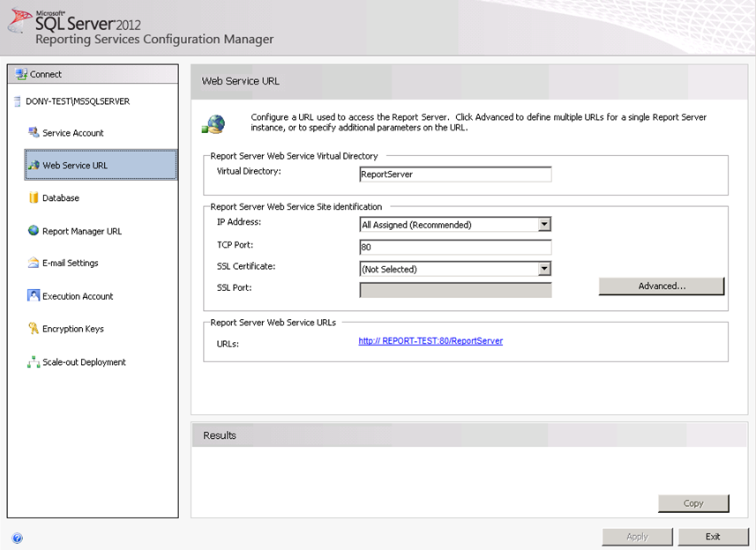The width and height of the screenshot is (756, 550).
Task: Go to the Database menu label
Action: point(61,198)
